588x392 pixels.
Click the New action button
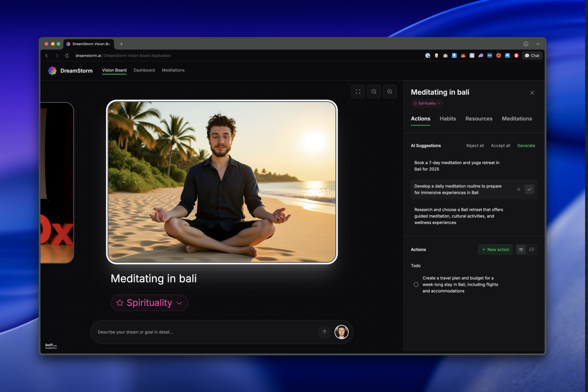pos(495,250)
